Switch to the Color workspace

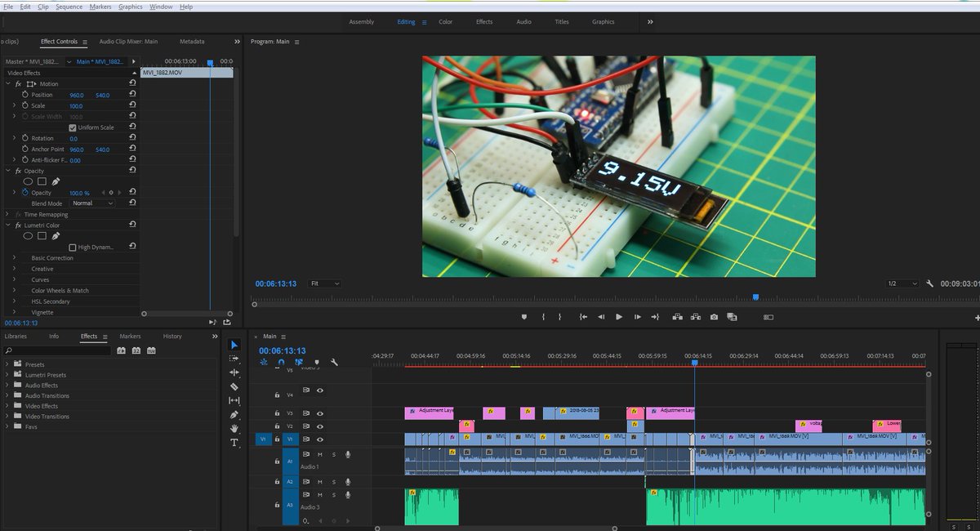pos(446,22)
